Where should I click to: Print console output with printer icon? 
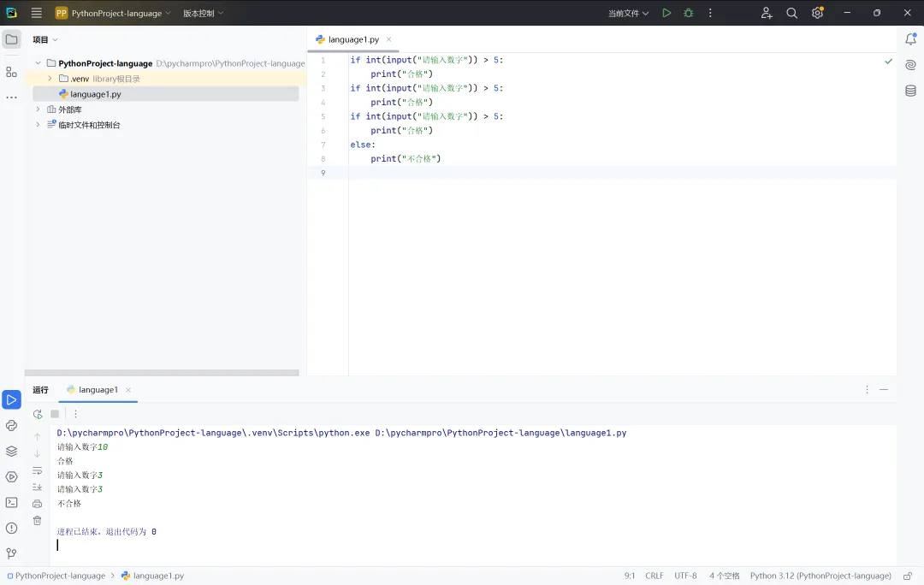(x=37, y=504)
